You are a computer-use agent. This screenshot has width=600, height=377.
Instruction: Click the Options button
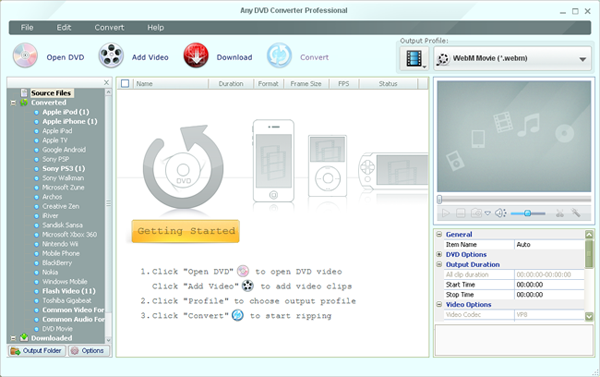pos(88,351)
